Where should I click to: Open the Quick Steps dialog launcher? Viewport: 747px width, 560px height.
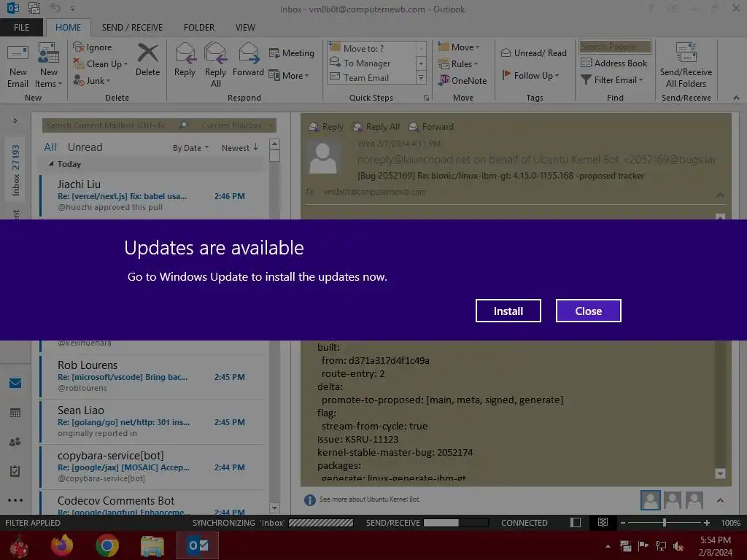[x=426, y=98]
